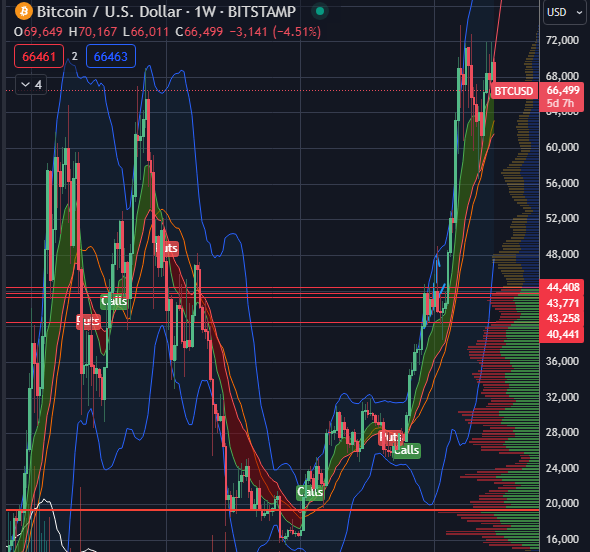Click the BTCUSD price label tag
This screenshot has height=552, width=590.
tap(513, 91)
